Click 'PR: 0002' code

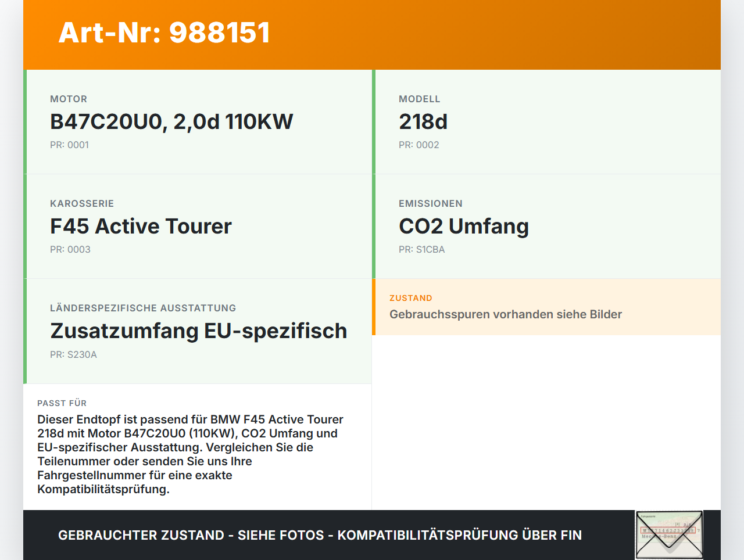(x=419, y=145)
